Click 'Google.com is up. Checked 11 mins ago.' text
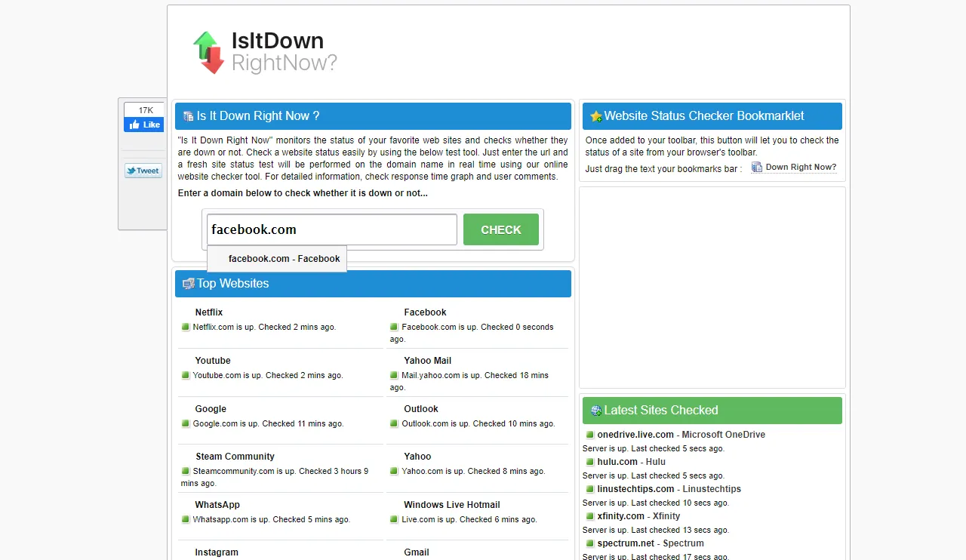 [x=268, y=423]
